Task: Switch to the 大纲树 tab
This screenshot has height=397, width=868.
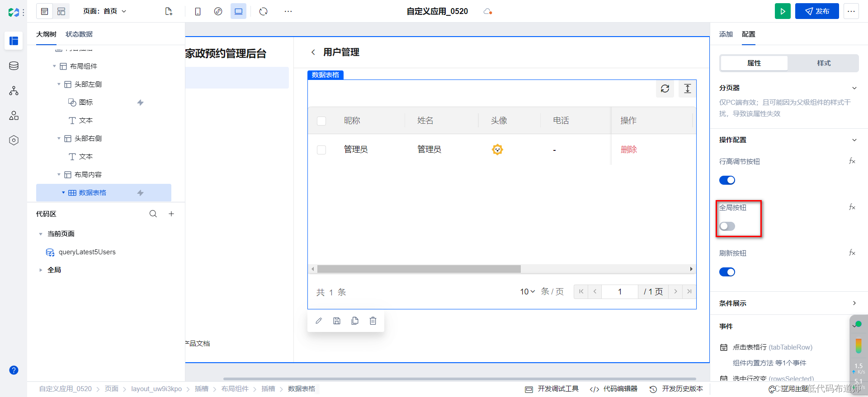Action: (46, 34)
